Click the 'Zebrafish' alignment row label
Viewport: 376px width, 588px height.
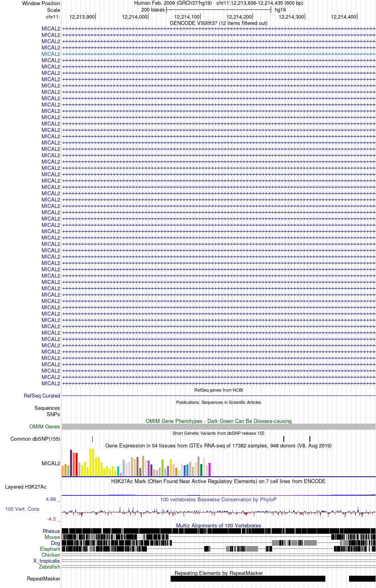pos(49,567)
